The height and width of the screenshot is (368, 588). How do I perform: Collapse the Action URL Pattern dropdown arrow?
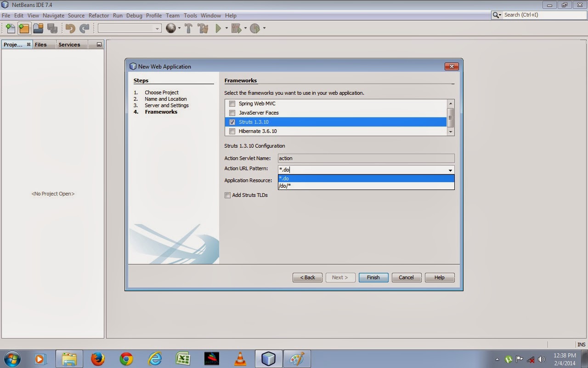(450, 170)
